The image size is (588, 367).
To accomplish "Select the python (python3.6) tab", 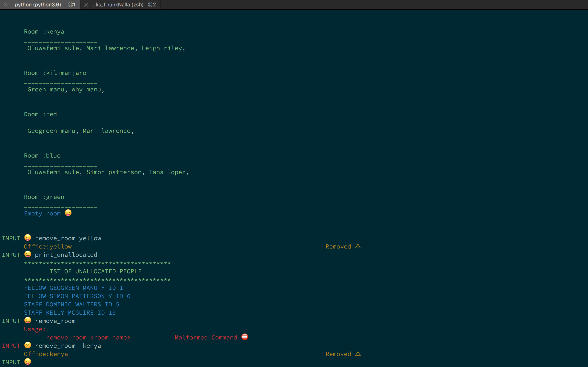I will pyautogui.click(x=38, y=5).
